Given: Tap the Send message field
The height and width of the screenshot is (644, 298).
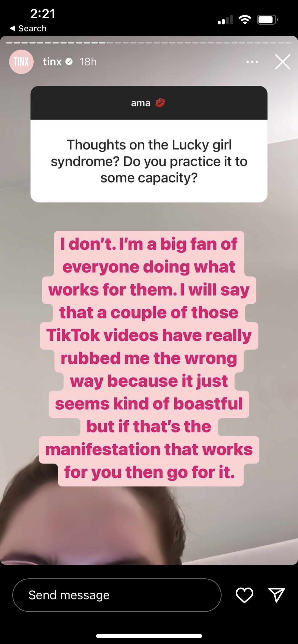Looking at the screenshot, I should (x=117, y=595).
